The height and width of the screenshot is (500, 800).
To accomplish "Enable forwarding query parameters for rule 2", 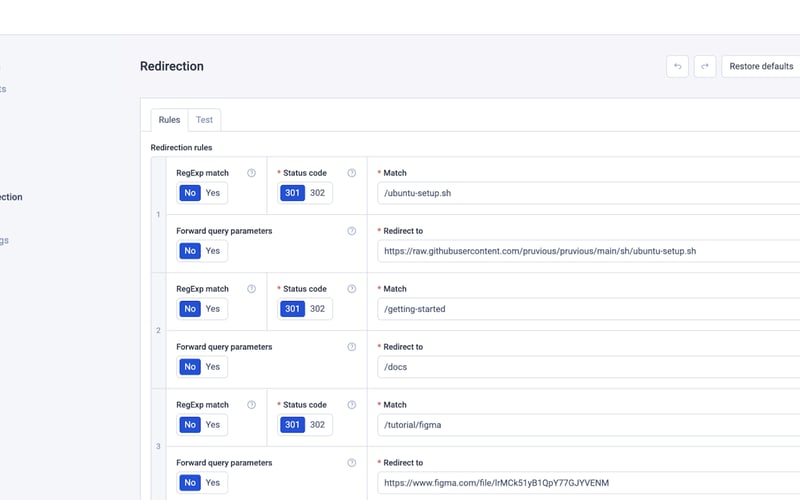I will [213, 367].
